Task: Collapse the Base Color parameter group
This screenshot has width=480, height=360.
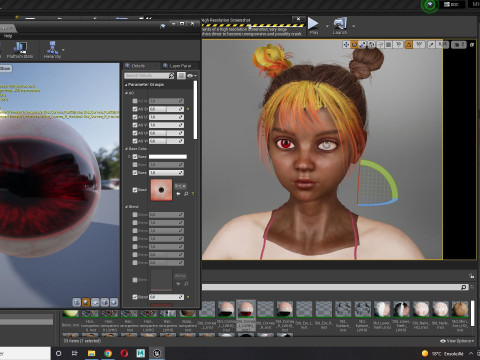Action: tap(126, 149)
